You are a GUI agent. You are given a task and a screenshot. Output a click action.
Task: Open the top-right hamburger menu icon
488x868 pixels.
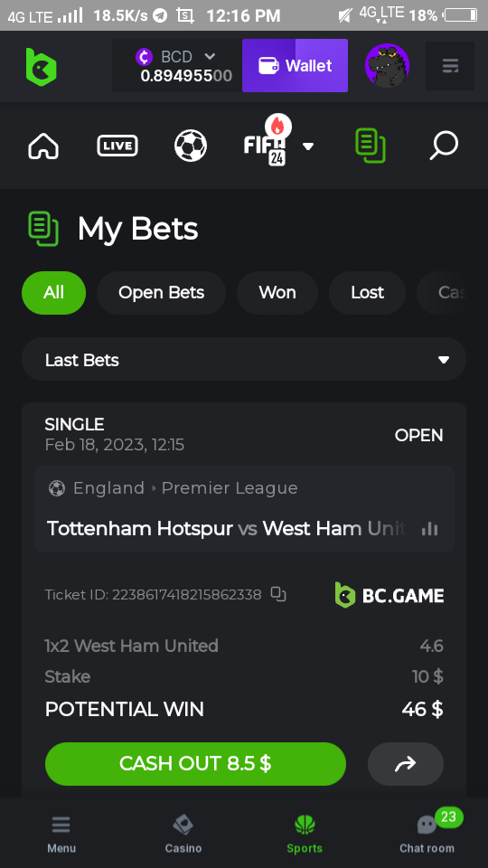(x=450, y=66)
